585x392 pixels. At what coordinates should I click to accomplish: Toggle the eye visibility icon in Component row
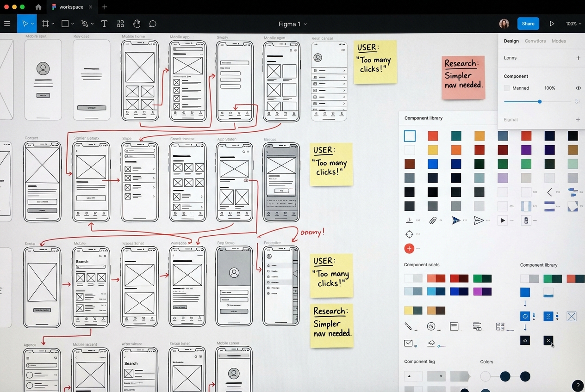578,88
